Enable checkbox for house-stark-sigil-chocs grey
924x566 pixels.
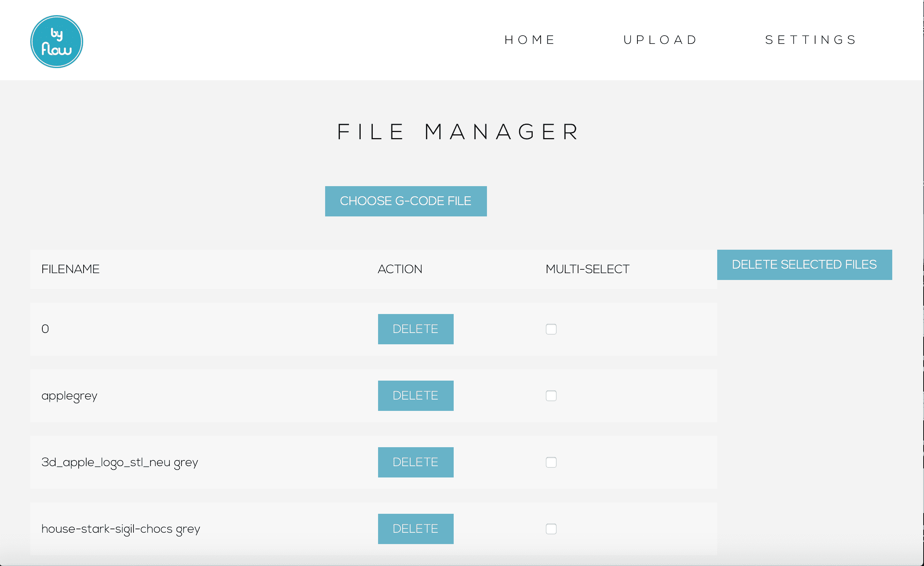[x=551, y=529]
